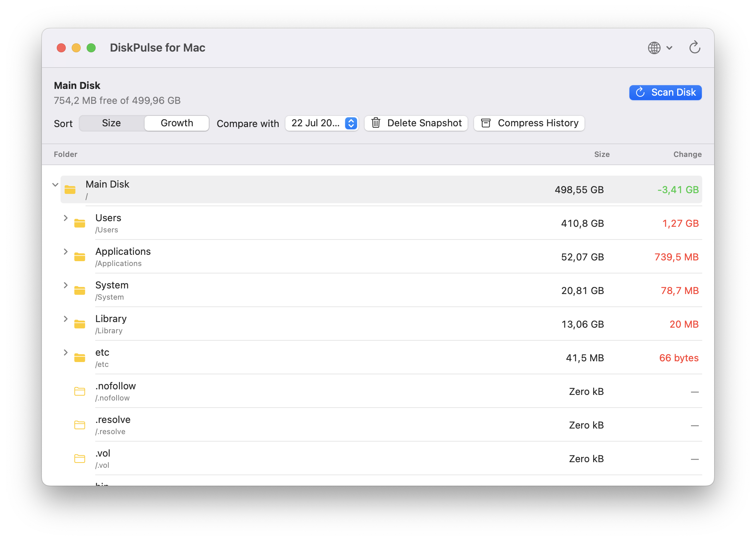Click the globe language icon
Screen dimensions: 756x541
coord(654,48)
